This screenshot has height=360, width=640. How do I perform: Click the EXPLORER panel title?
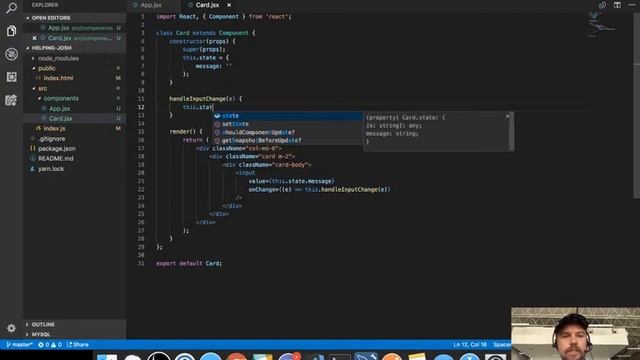pyautogui.click(x=45, y=5)
